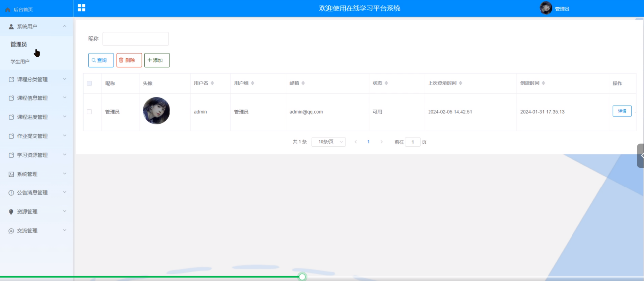The width and height of the screenshot is (644, 281).
Task: Click the 公告消息管理 info icon
Action: click(11, 192)
